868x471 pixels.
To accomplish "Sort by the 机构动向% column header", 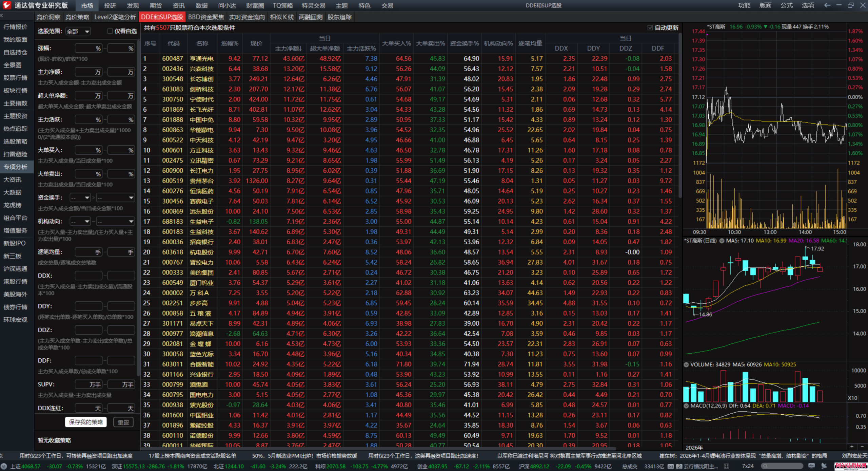I will [x=498, y=43].
